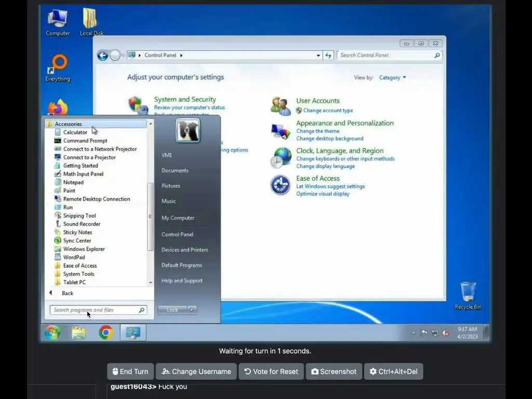Open Appearance and Personalization category
Viewport: 532px width, 399px height.
(345, 123)
